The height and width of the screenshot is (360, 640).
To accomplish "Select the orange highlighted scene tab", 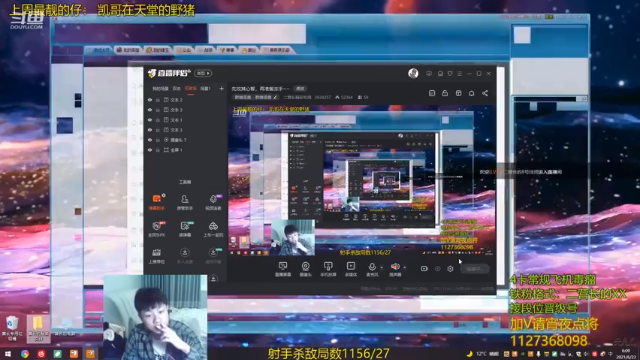I will point(191,88).
